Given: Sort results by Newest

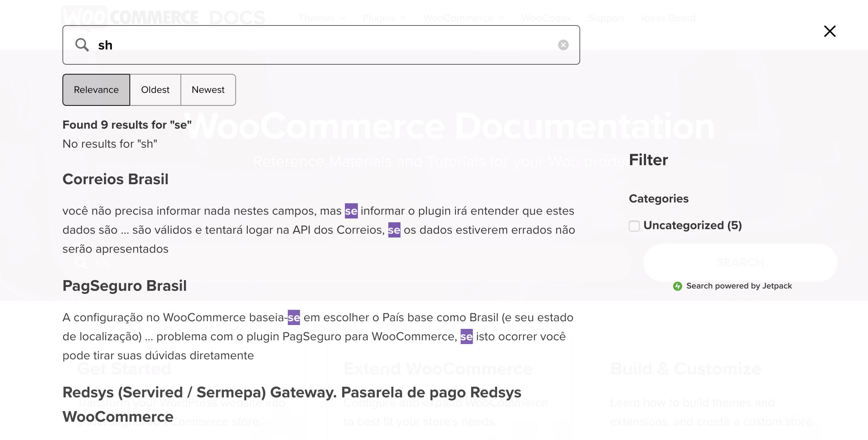Looking at the screenshot, I should tap(208, 90).
